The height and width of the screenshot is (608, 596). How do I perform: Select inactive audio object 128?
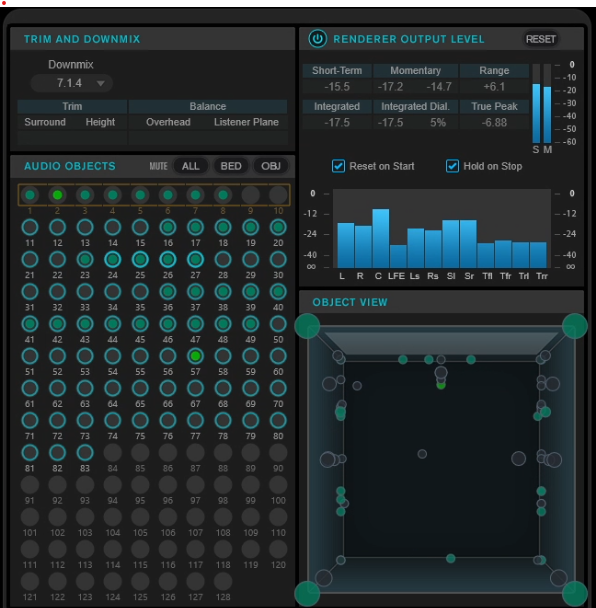pyautogui.click(x=223, y=581)
